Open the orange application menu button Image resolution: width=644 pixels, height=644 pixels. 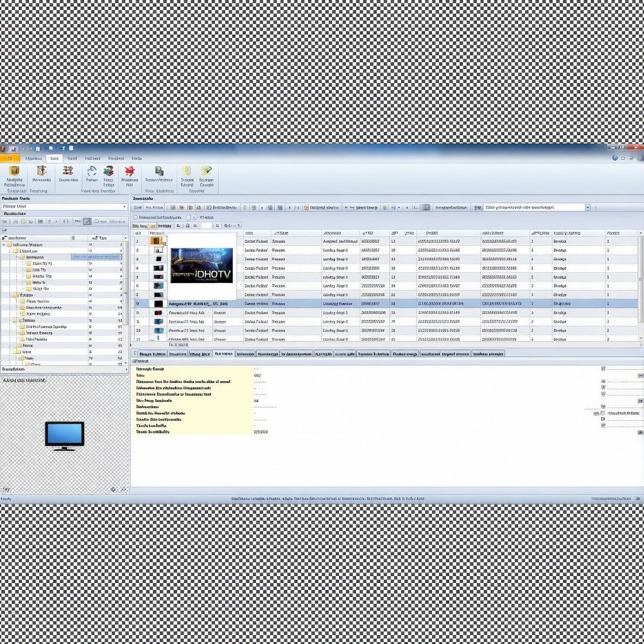10,158
